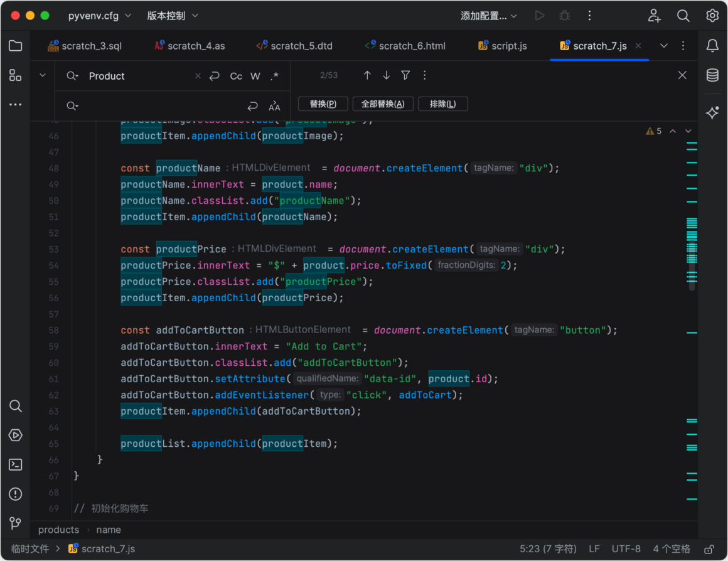Screen dimensions: 728x561
Task: Click into the Product search input field
Action: [x=139, y=76]
